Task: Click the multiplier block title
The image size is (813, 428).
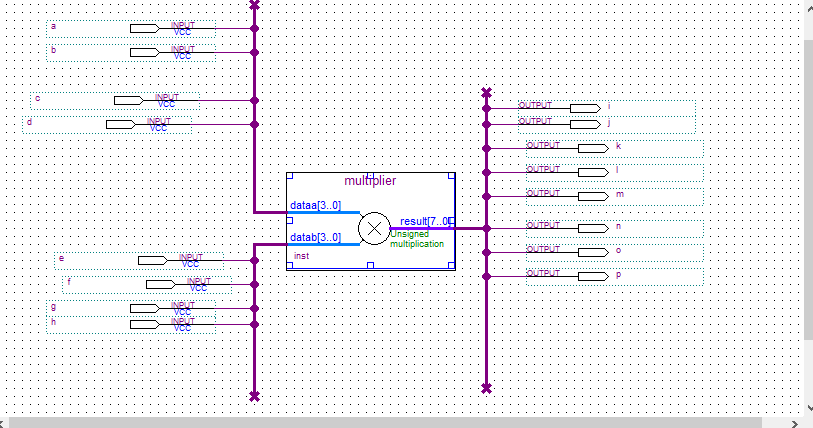Action: 370,181
